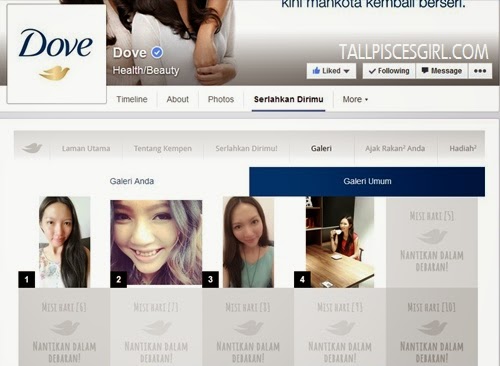Select the Galeri Anda tab
Image resolution: width=500 pixels, height=366 pixels.
click(x=132, y=181)
